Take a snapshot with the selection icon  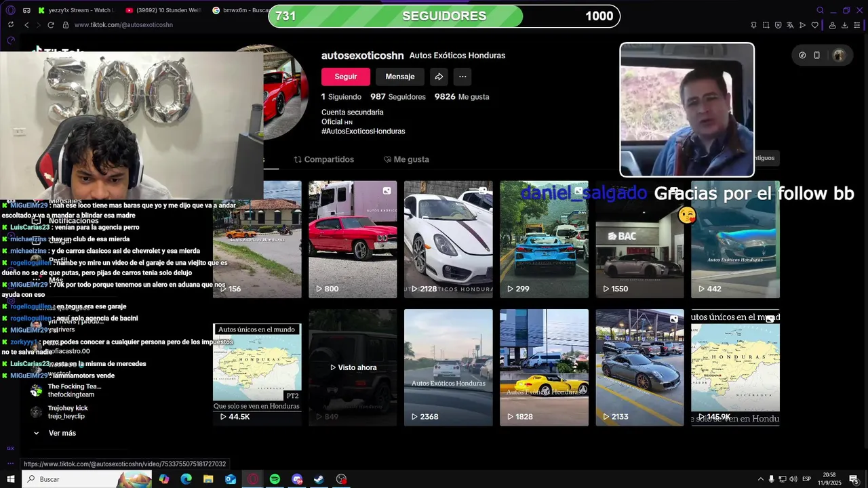[x=766, y=25]
